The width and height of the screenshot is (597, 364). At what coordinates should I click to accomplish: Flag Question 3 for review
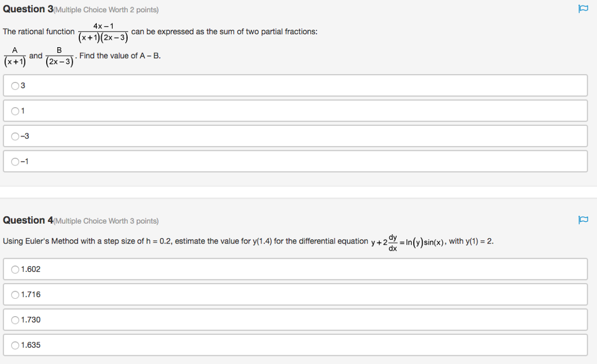[x=582, y=9]
